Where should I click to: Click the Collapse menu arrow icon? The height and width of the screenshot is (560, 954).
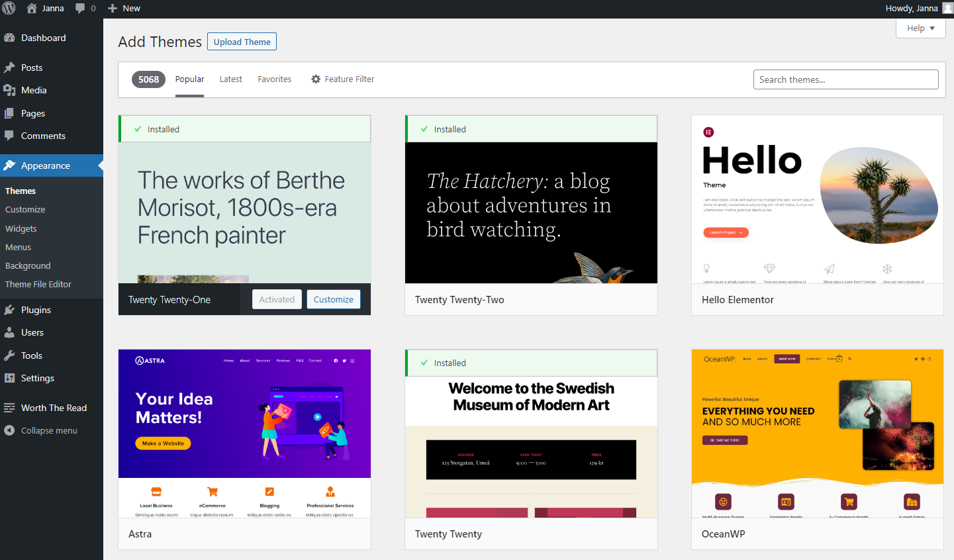pos(9,430)
